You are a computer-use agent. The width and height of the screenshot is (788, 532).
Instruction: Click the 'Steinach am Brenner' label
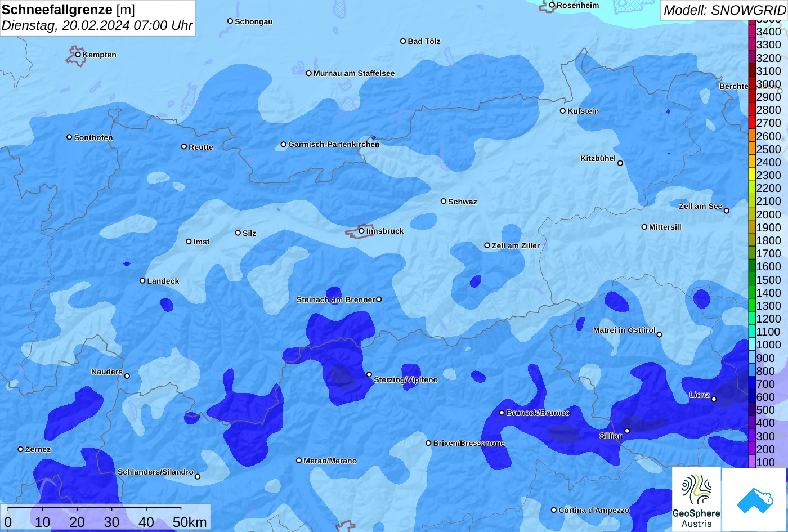[x=335, y=299]
